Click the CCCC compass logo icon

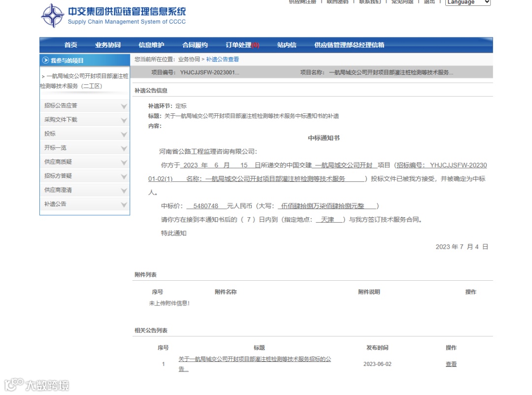(x=52, y=16)
